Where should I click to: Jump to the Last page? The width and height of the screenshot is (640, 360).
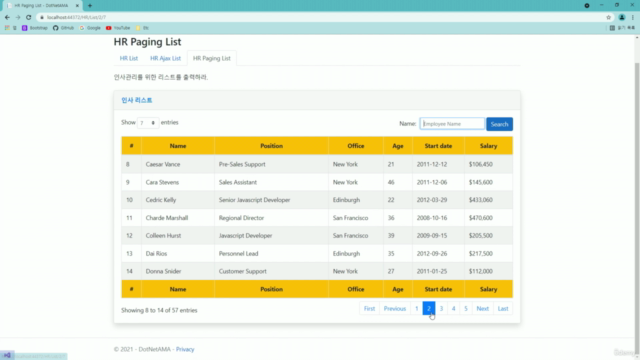503,309
